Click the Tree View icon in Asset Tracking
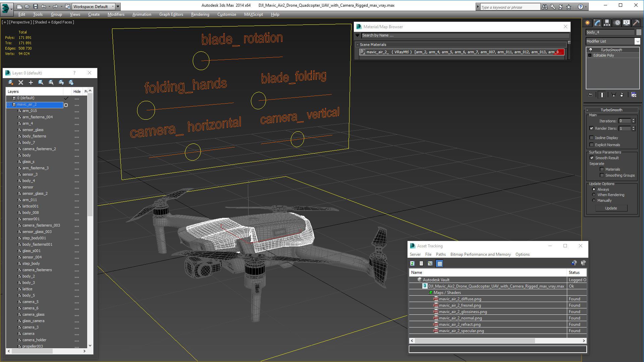 click(x=430, y=263)
